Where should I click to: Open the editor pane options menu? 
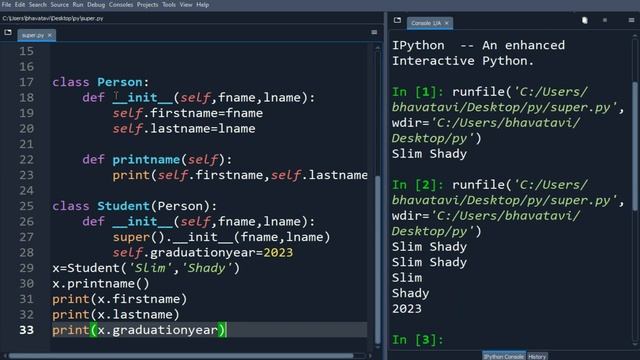point(374,32)
